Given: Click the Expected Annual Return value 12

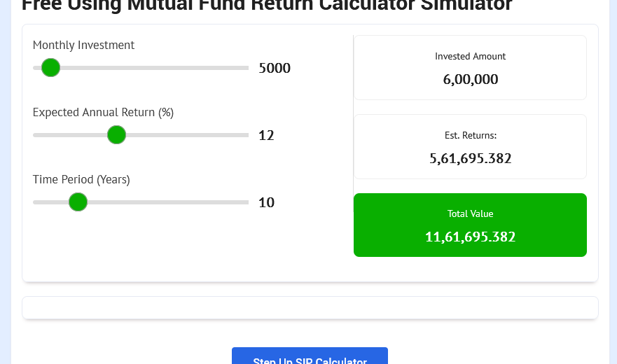Looking at the screenshot, I should [266, 135].
